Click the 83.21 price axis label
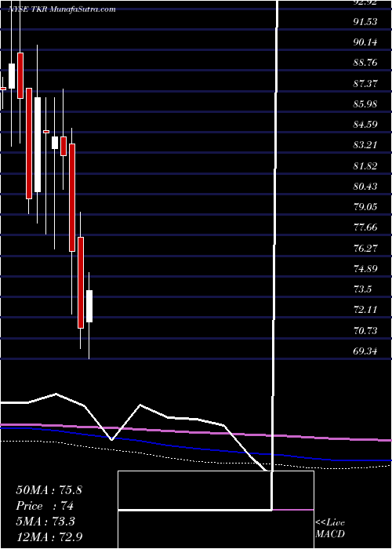The width and height of the screenshot is (392, 549). pos(365,145)
